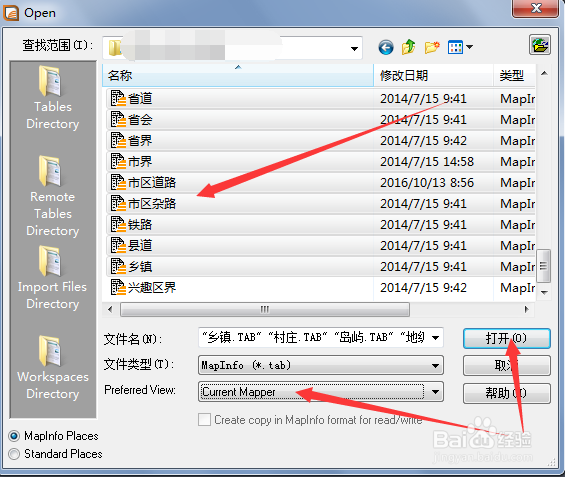Viewport: 565px width, 477px height.
Task: Click the icon of file 铁路
Action: pos(118,224)
